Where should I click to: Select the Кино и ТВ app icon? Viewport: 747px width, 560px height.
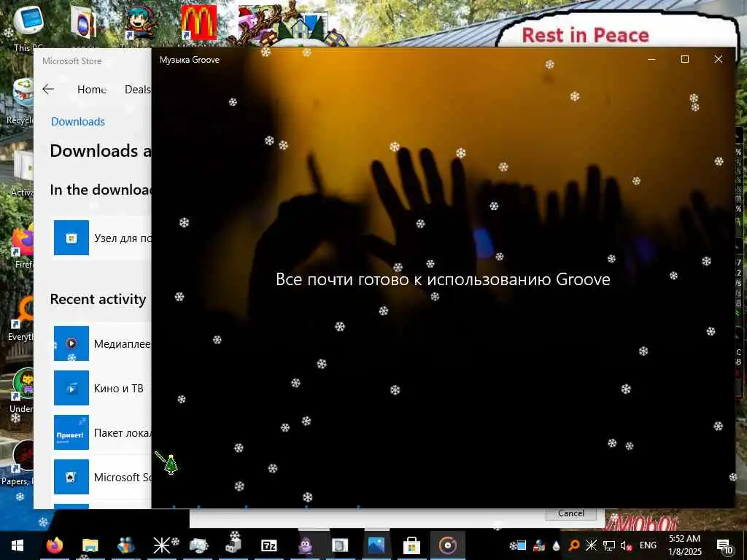[71, 388]
